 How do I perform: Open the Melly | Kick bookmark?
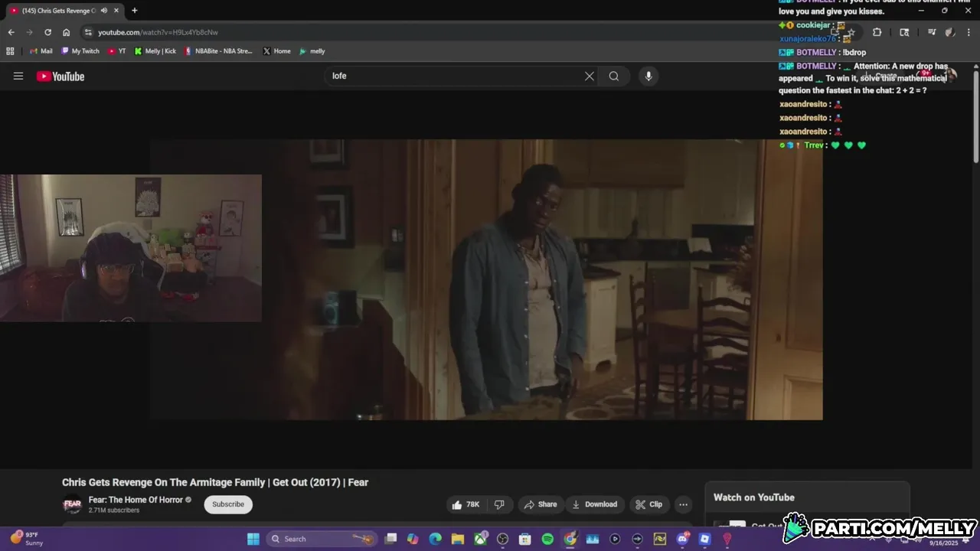pyautogui.click(x=155, y=51)
